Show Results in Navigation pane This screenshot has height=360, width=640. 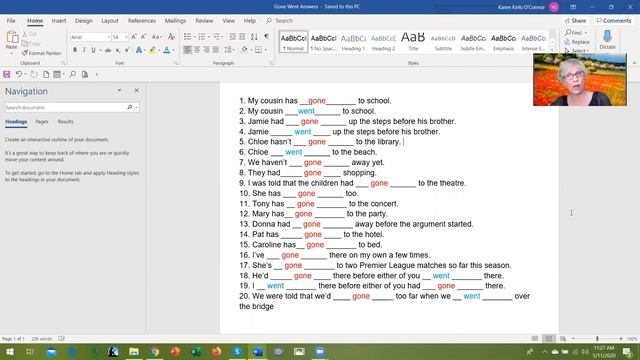pos(65,122)
